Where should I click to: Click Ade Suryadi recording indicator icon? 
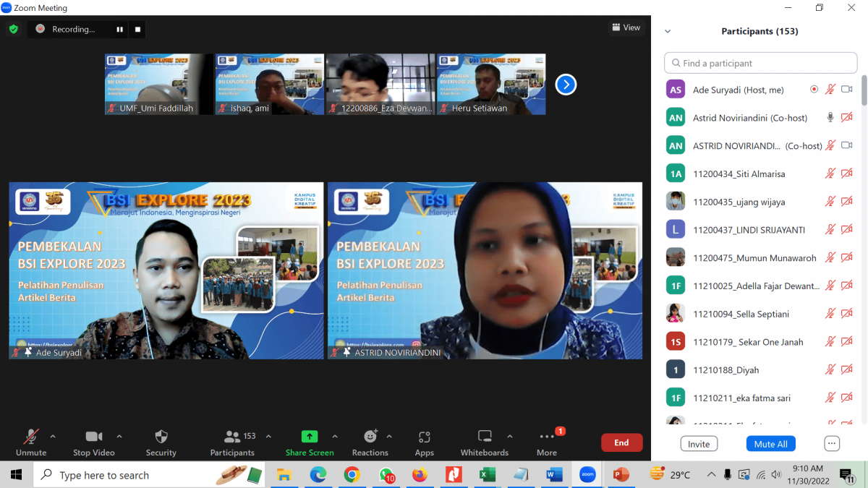pyautogui.click(x=814, y=90)
